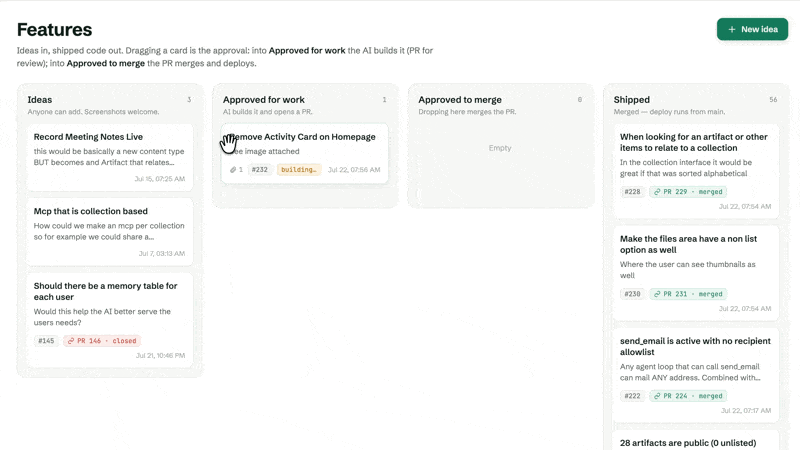Click the Shipped count 56
The height and width of the screenshot is (450, 800).
773,99
